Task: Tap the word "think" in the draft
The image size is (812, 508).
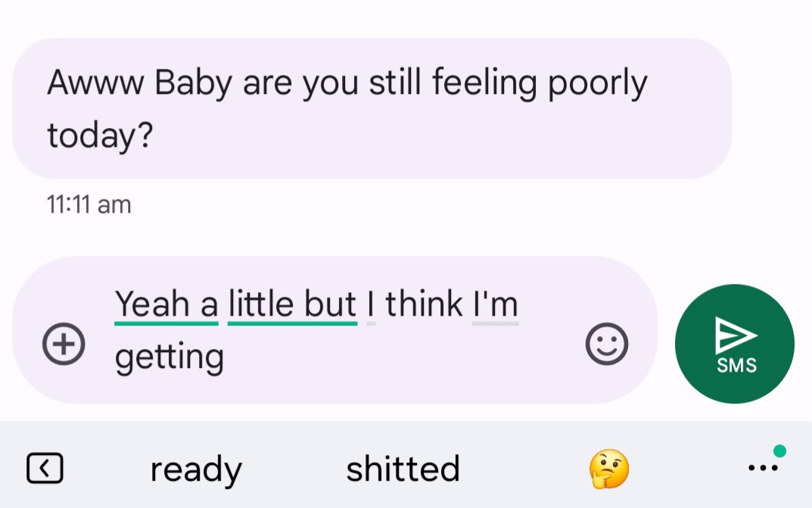Action: click(424, 305)
